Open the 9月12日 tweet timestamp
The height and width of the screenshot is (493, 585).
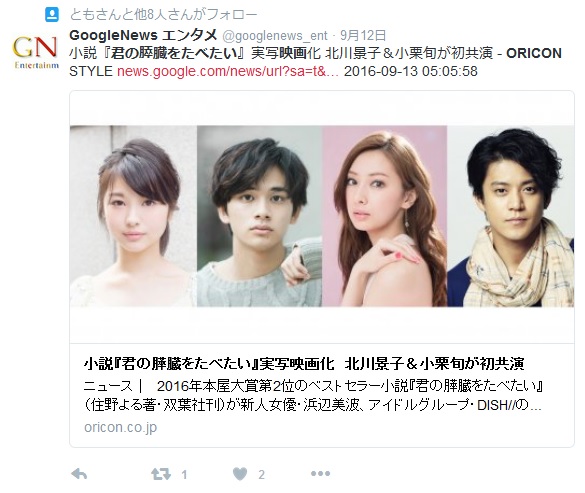[x=363, y=35]
